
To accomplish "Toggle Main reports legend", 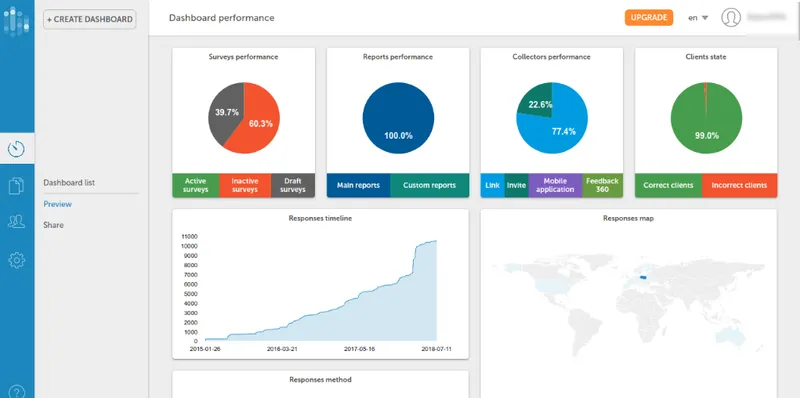I will pyautogui.click(x=358, y=185).
